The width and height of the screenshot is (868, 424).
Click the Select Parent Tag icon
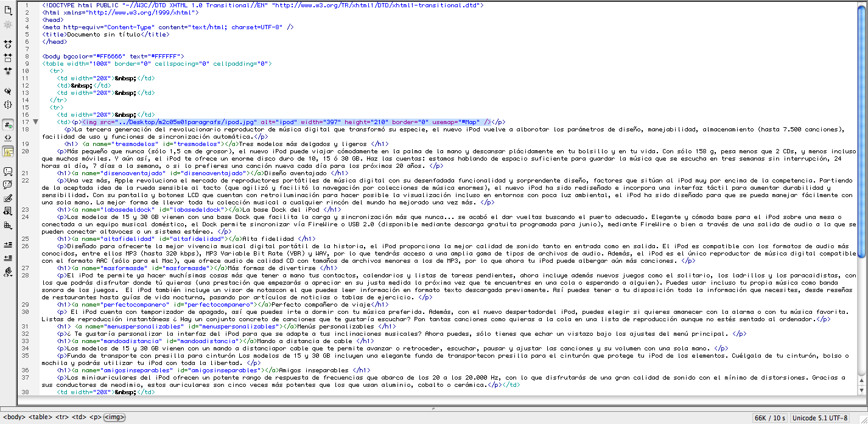[8, 91]
